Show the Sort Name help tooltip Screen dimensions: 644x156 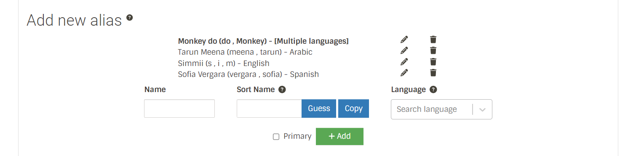(x=282, y=90)
